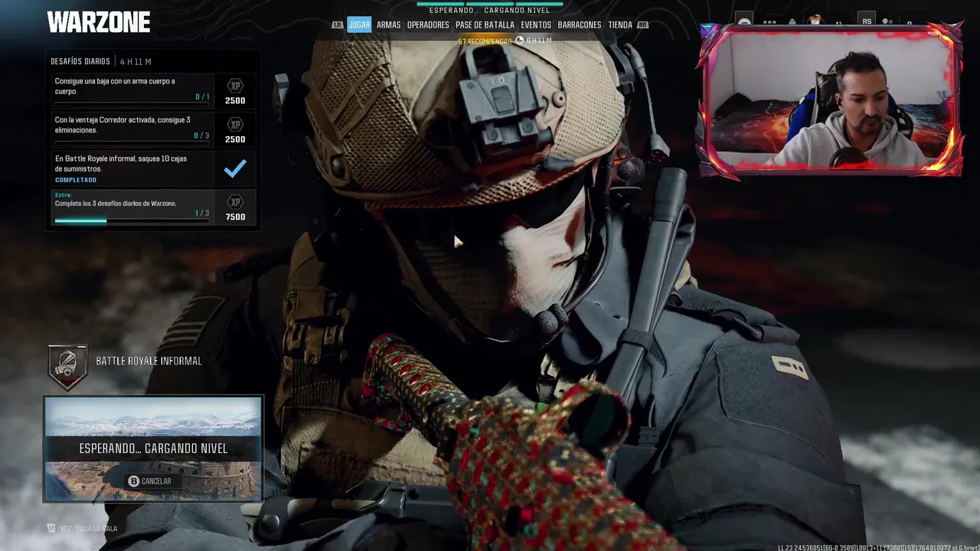This screenshot has height=551, width=980.
Task: Click the DESAFÍOS DIARIOS header
Action: [x=80, y=61]
